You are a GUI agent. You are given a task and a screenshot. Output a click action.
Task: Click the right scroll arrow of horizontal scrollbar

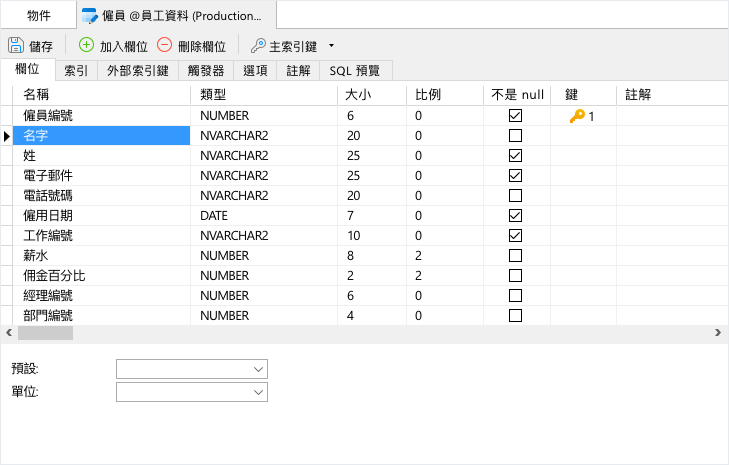[x=718, y=332]
